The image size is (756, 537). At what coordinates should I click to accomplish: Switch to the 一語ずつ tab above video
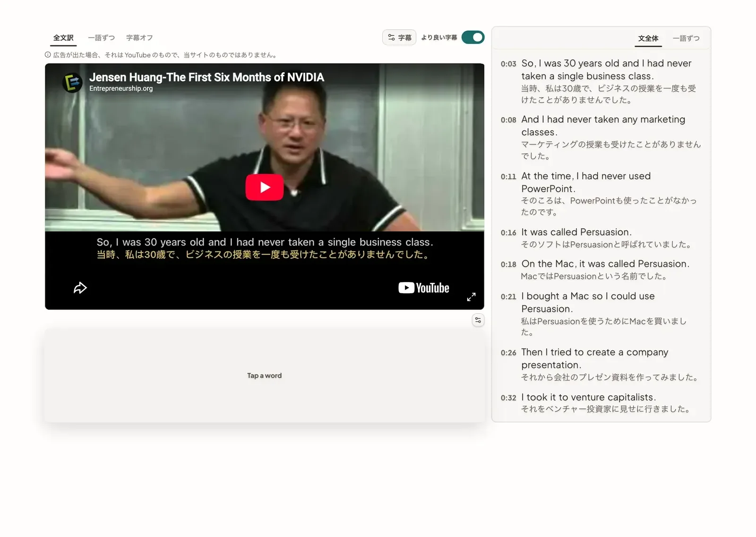(x=101, y=38)
